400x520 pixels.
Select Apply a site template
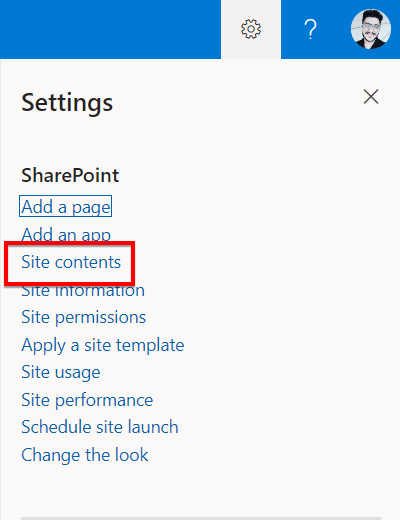(x=103, y=345)
